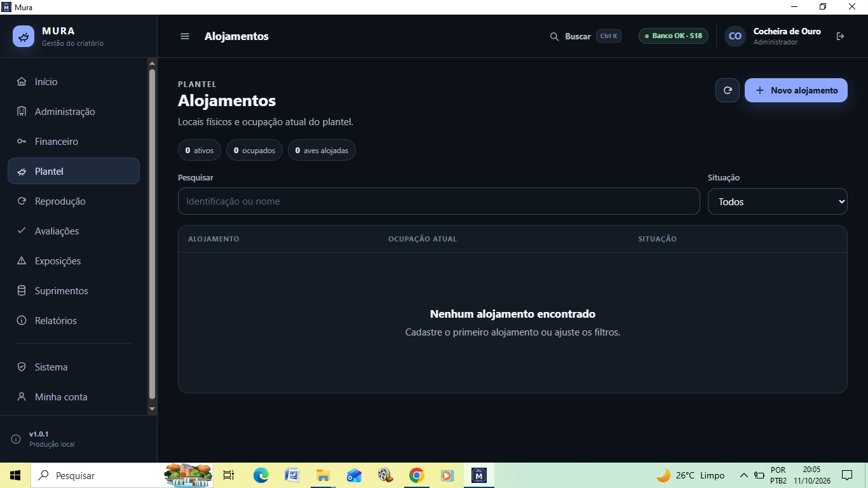Image resolution: width=868 pixels, height=488 pixels.
Task: Open the Situação Todos dropdown
Action: pyautogui.click(x=778, y=201)
